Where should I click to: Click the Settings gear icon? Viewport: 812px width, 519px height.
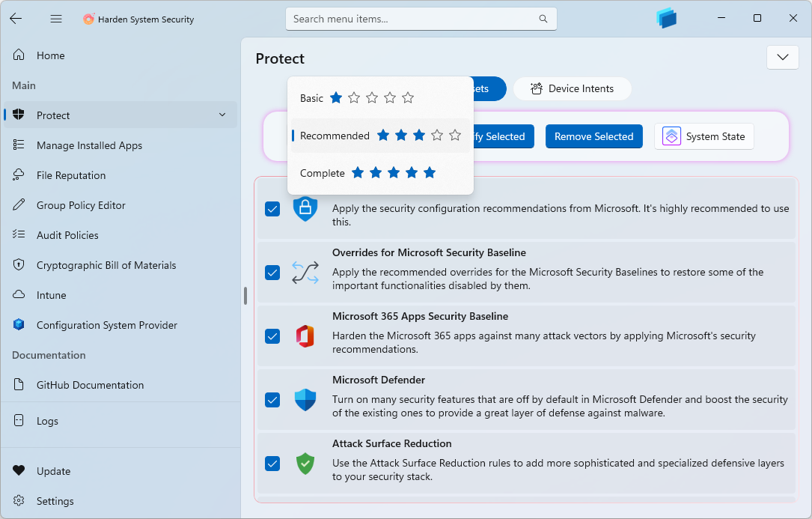19,500
